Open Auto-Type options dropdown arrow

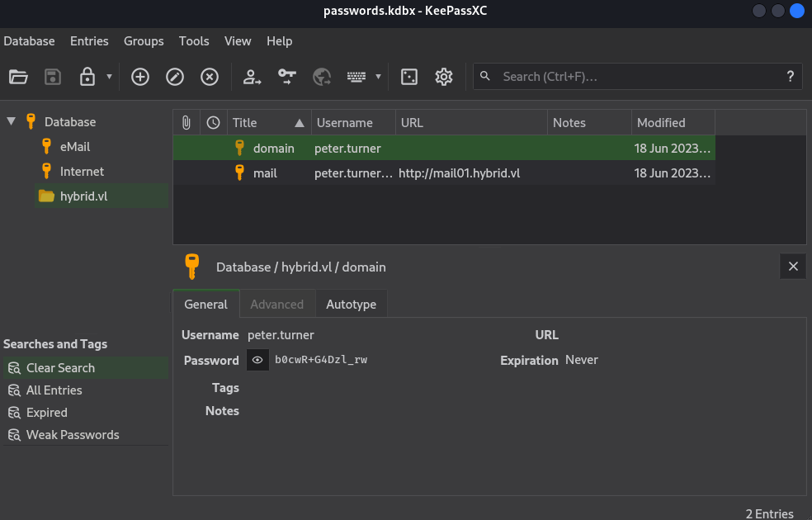coord(379,77)
